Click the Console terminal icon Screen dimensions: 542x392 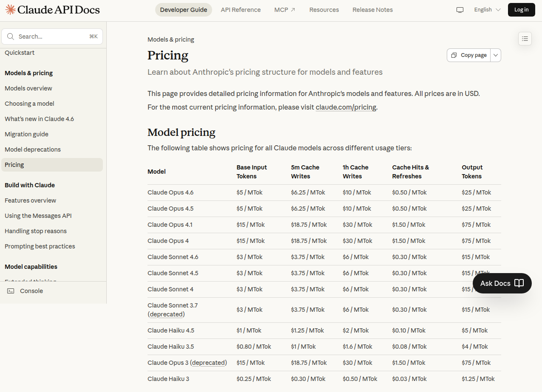click(11, 291)
